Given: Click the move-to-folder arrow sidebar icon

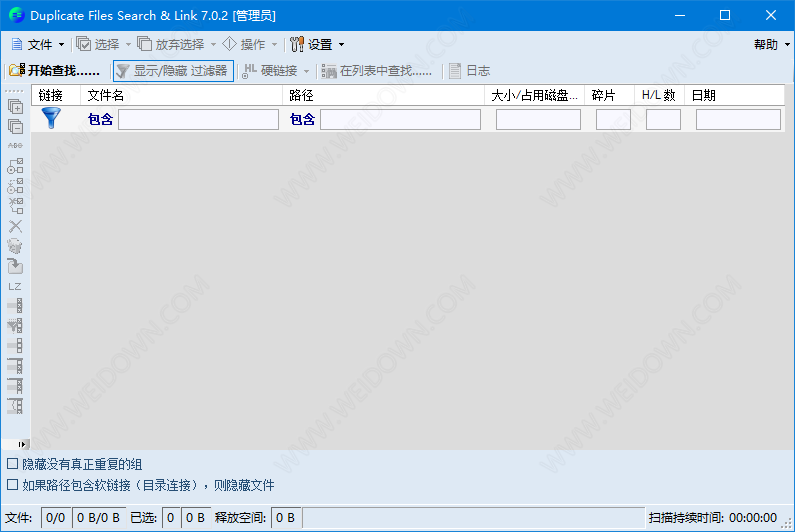Looking at the screenshot, I should click(15, 266).
